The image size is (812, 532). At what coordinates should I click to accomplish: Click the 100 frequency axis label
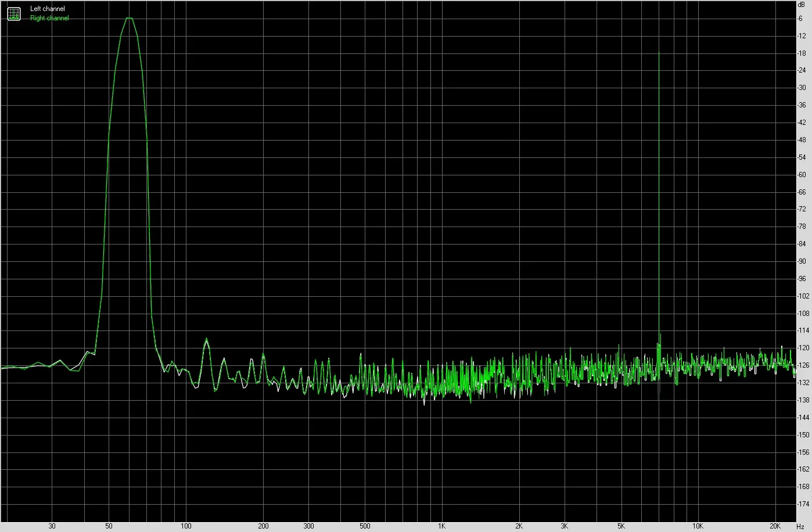pyautogui.click(x=186, y=526)
